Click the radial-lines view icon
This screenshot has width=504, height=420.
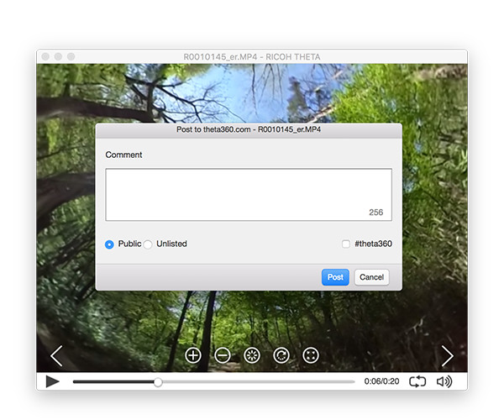click(x=252, y=355)
